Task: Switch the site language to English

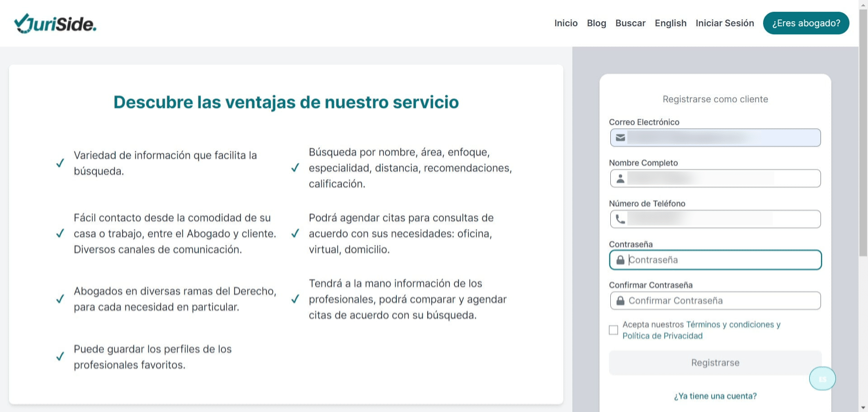Action: 670,23
